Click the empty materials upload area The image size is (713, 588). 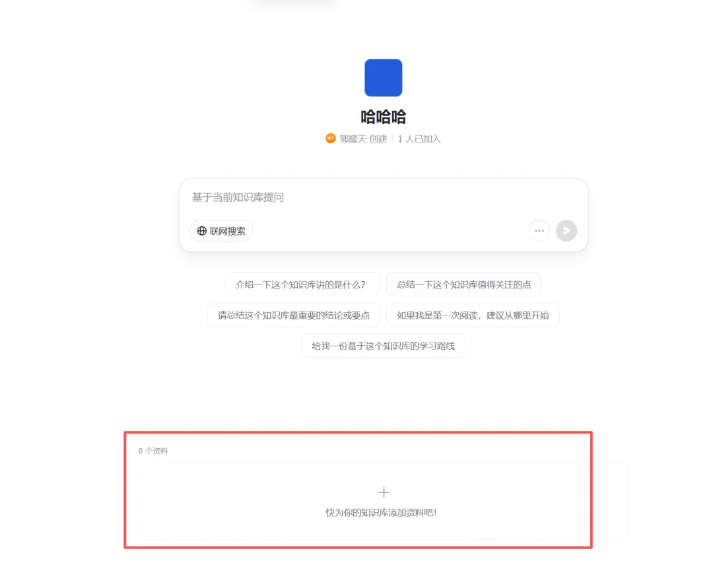click(384, 501)
